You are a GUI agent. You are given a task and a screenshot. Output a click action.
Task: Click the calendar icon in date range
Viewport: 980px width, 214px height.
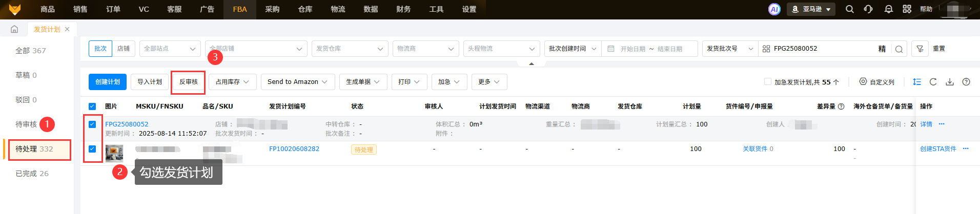click(x=611, y=49)
